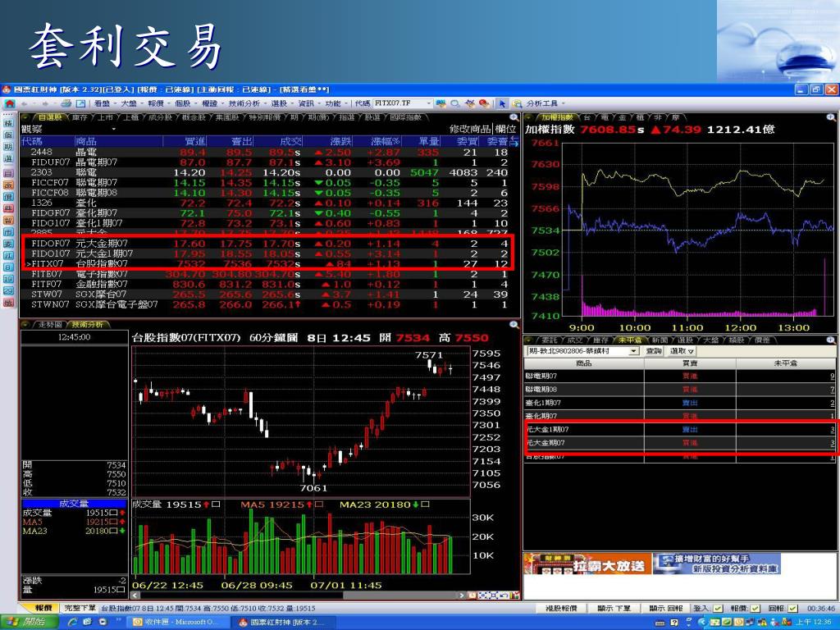Toggle the 報價 checkbox in the status bar
This screenshot has width=840, height=630.
click(755, 609)
